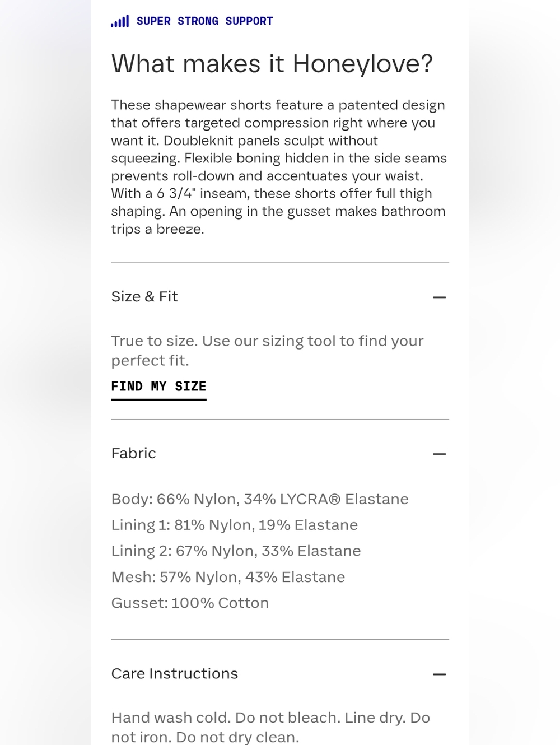Viewport: 560px width, 745px height.
Task: Select the Mesh 57% Nylon line
Action: [228, 577]
